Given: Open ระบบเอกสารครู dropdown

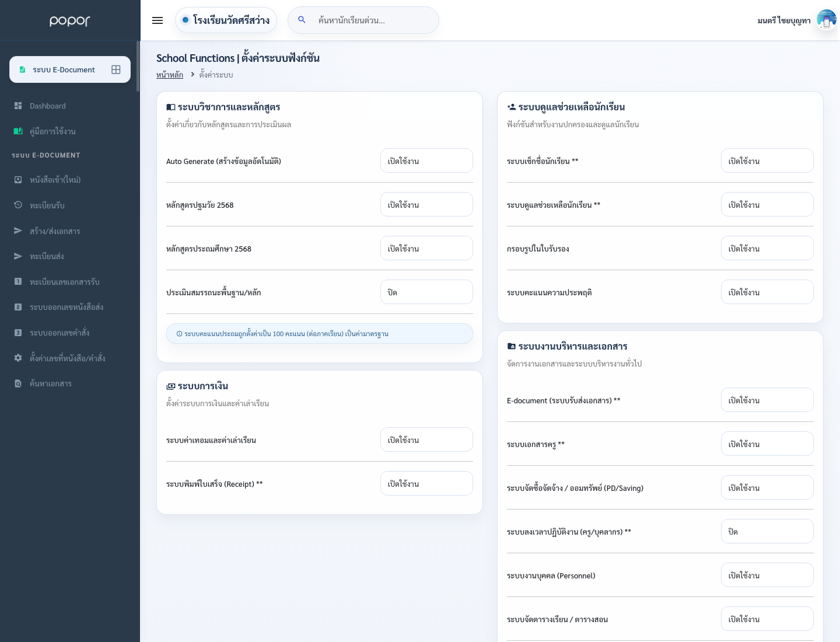Looking at the screenshot, I should pyautogui.click(x=767, y=444).
